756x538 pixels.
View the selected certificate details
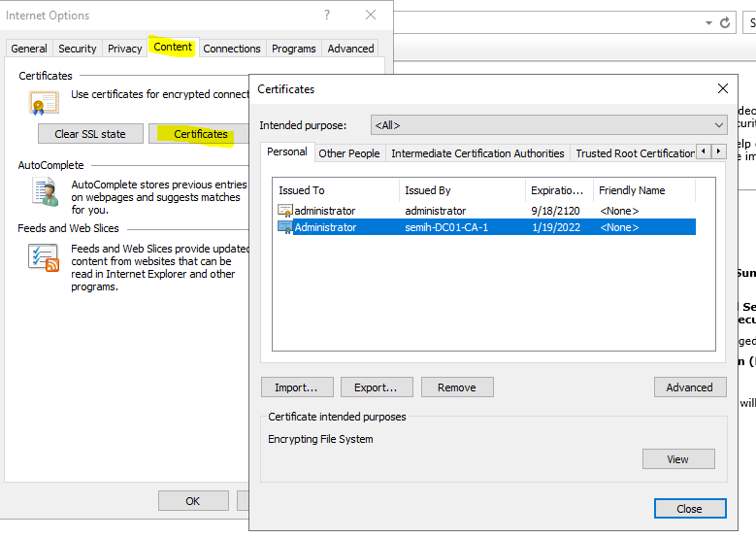677,459
